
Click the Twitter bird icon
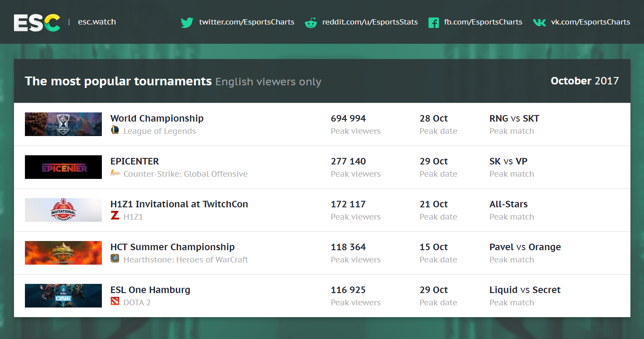click(x=187, y=22)
